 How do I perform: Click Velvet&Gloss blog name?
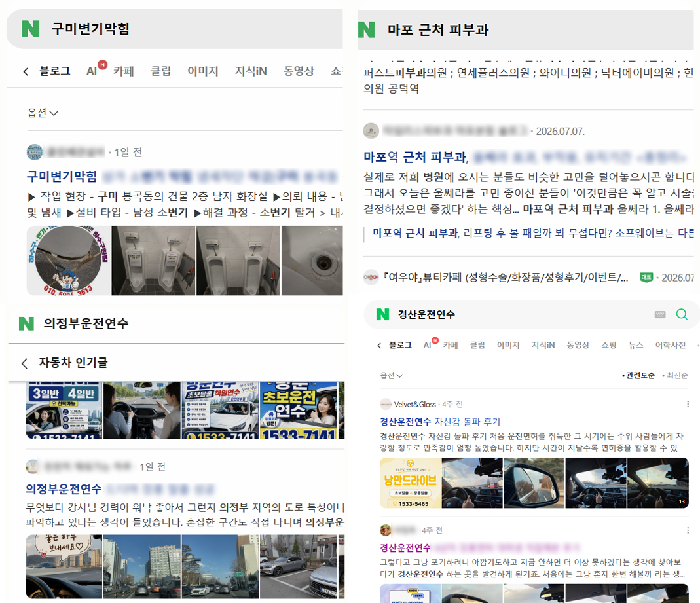(414, 404)
